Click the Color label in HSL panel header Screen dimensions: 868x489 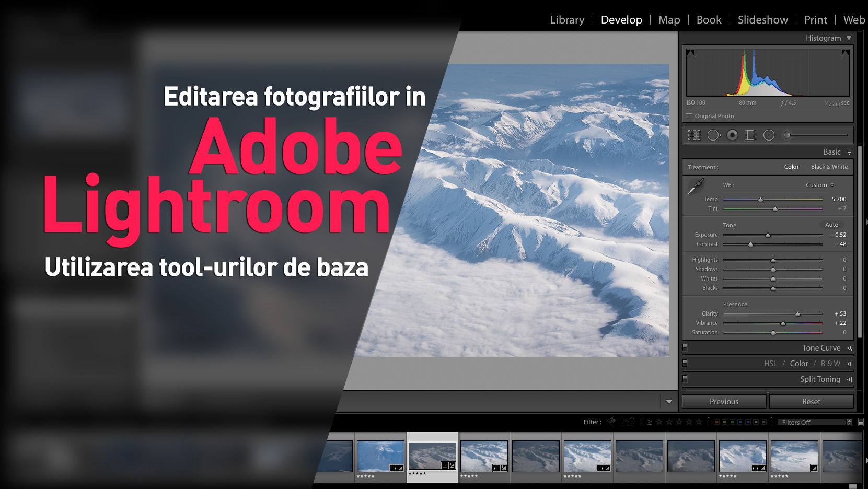[799, 364]
